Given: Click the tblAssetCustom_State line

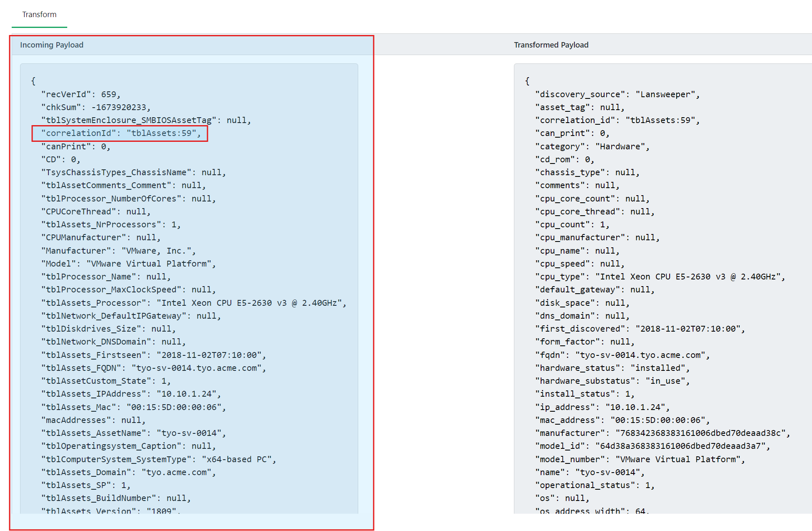Looking at the screenshot, I should coord(106,381).
